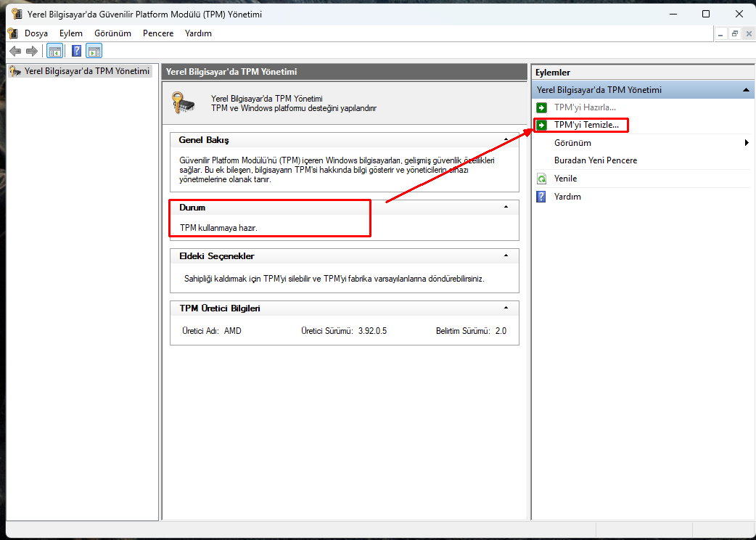Click TPM'yi Hazırla... action
This screenshot has width=756, height=540.
click(x=585, y=107)
